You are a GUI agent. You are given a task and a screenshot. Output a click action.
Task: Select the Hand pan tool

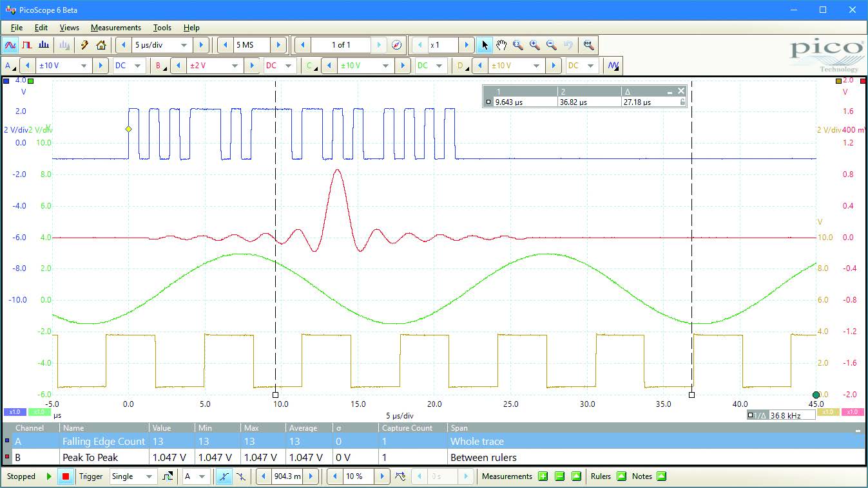(x=501, y=45)
